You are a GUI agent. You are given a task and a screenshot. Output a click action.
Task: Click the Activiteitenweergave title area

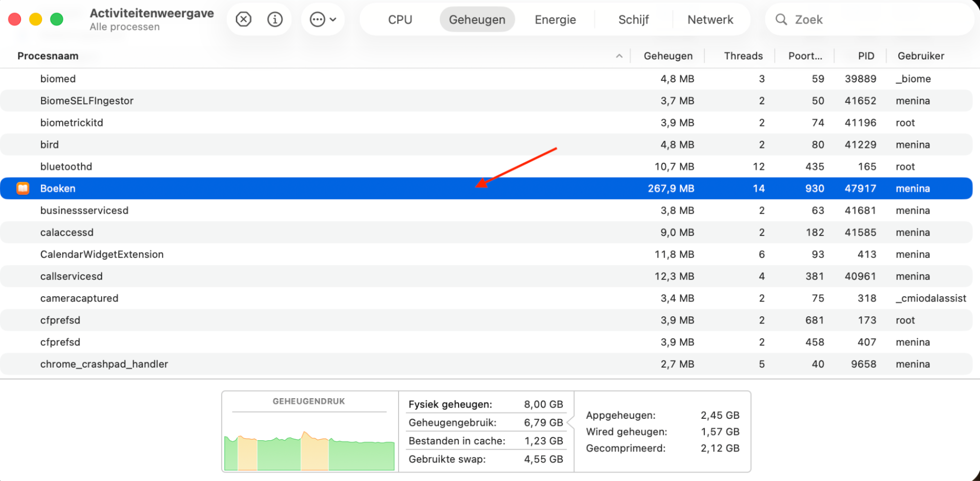[151, 13]
